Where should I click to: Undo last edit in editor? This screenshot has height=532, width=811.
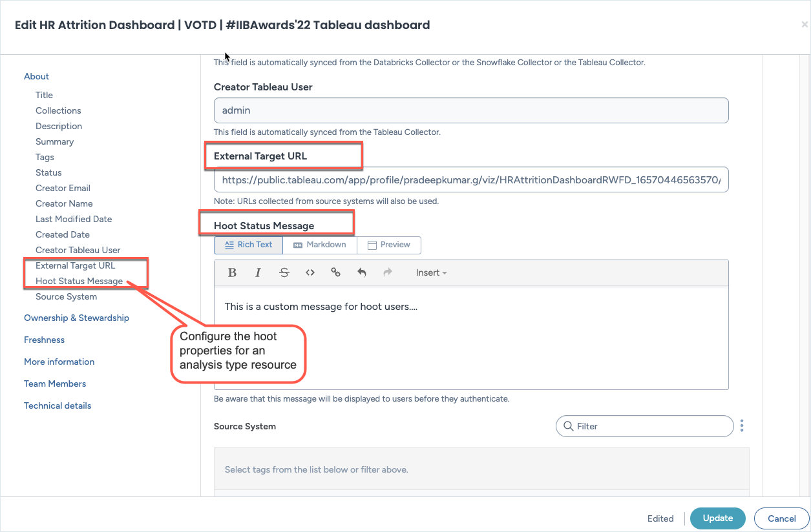(362, 272)
